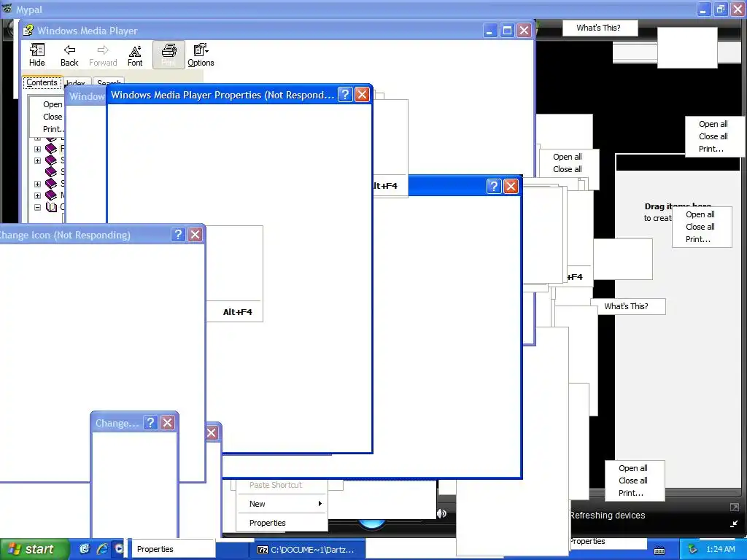
Task: Click the Hide icon in help toolbar
Action: [36, 55]
